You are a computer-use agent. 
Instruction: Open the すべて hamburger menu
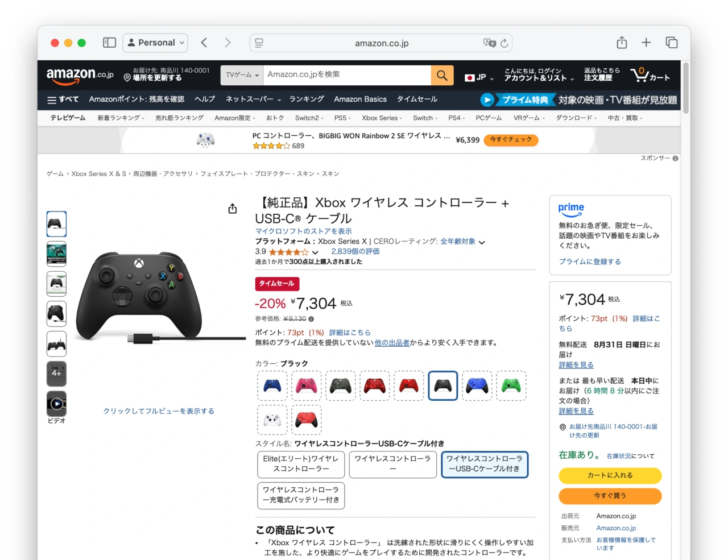62,99
